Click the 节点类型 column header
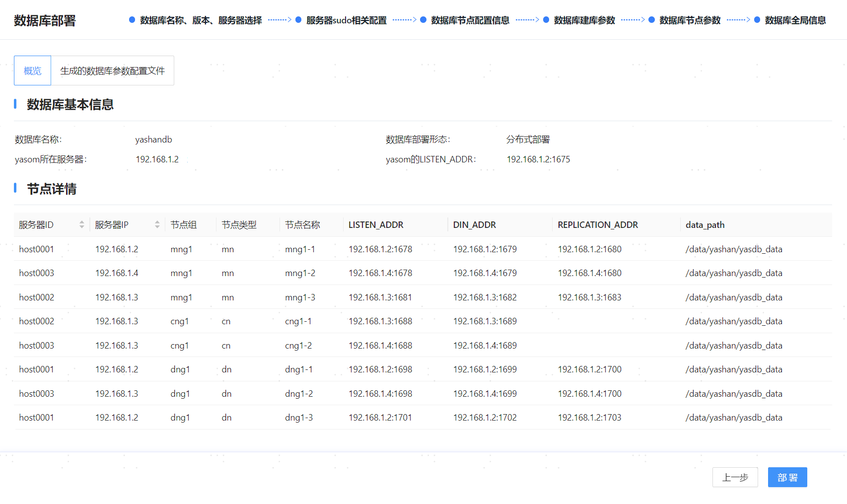847x504 pixels. [239, 225]
